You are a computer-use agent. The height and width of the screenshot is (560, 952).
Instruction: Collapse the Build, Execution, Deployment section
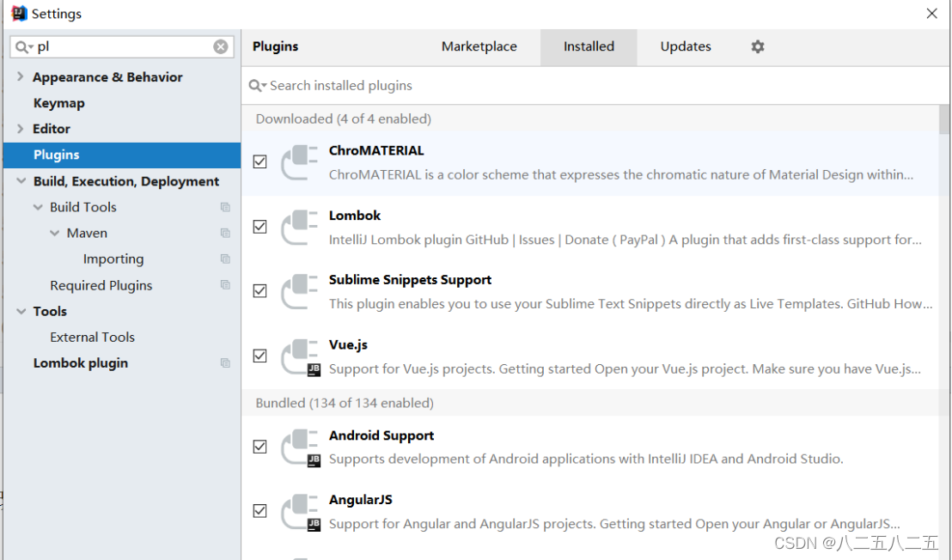coord(21,181)
